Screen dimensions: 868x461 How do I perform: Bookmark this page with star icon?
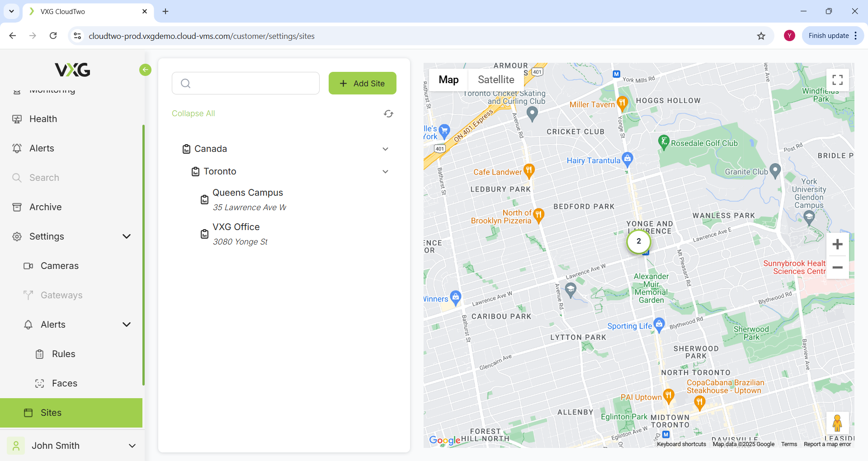(761, 36)
